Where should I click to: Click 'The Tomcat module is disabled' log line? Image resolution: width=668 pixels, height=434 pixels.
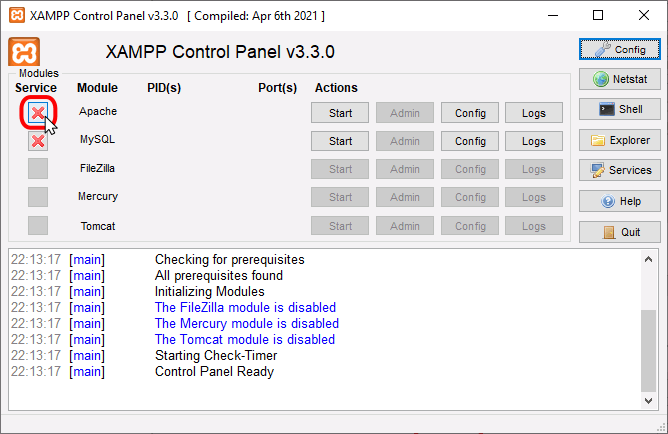coord(245,339)
